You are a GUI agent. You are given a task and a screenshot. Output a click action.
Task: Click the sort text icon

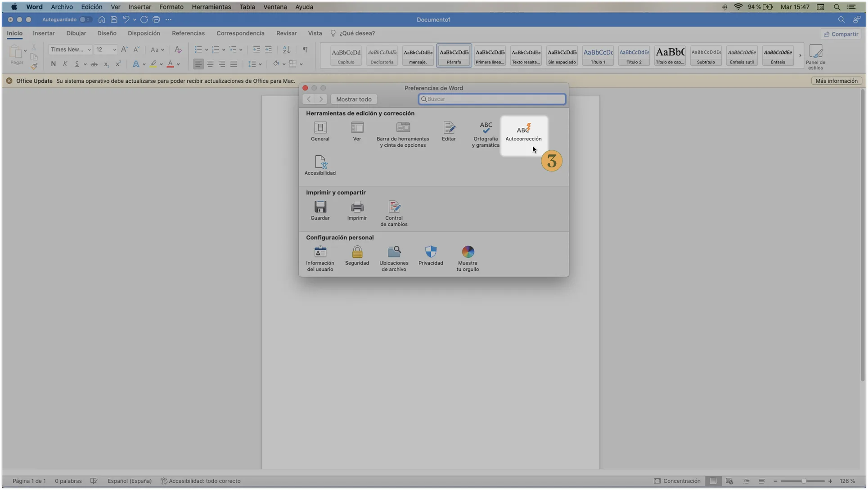287,49
